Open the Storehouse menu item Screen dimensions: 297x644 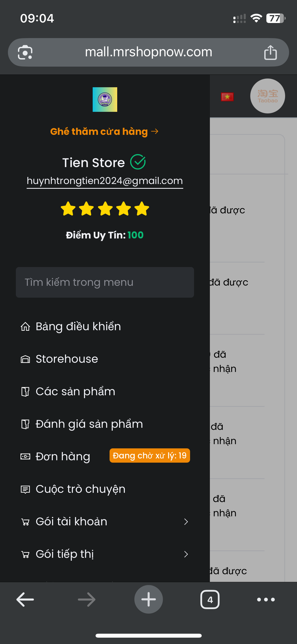[x=105, y=359]
